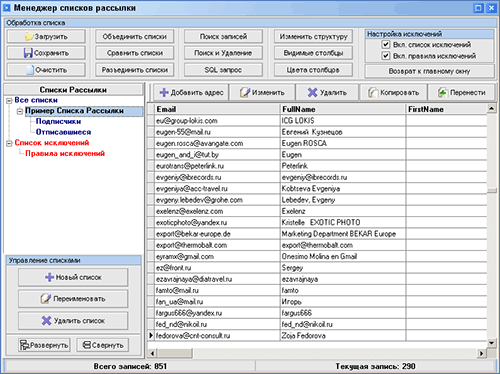Click Сравнить списки button
500x374 pixels.
135,53
